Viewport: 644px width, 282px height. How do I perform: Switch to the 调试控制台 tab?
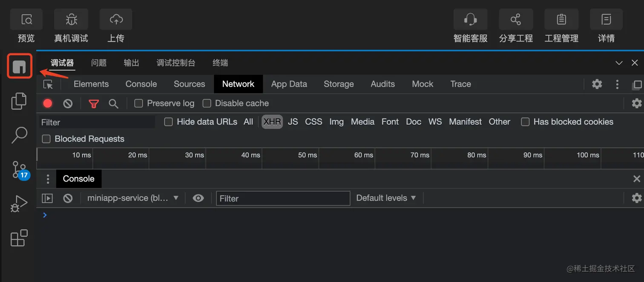(176, 63)
